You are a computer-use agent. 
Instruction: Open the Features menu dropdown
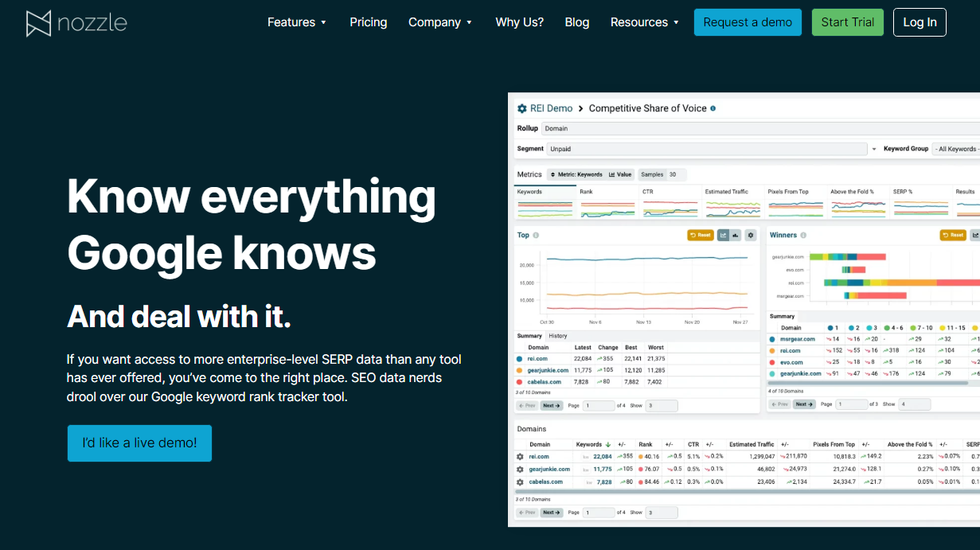297,22
